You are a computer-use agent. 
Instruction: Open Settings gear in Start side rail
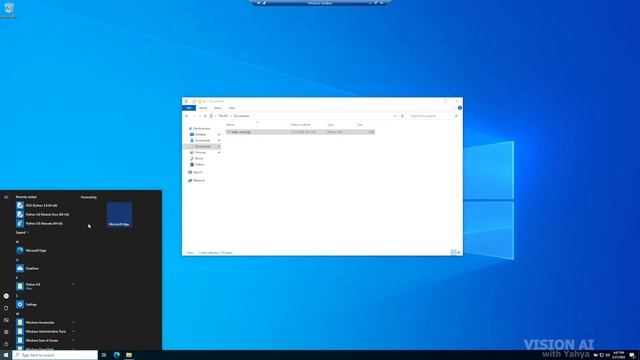tap(6, 332)
